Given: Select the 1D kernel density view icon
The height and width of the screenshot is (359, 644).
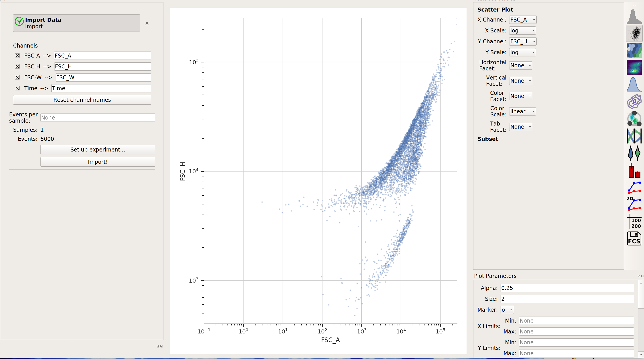Looking at the screenshot, I should click(634, 84).
